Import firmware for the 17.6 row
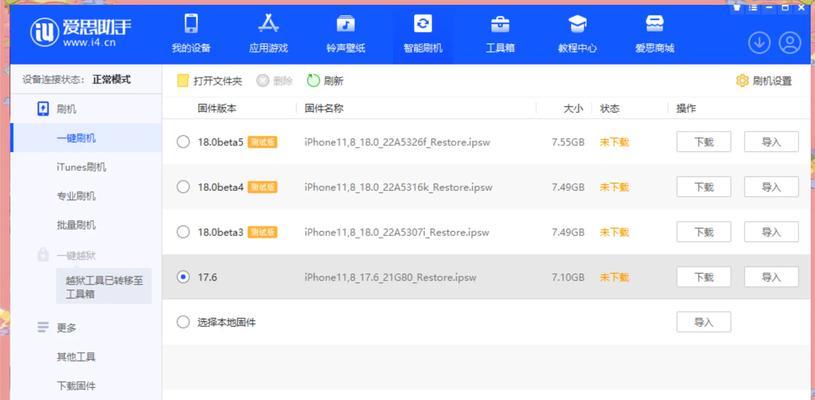815x400 pixels. [x=771, y=277]
